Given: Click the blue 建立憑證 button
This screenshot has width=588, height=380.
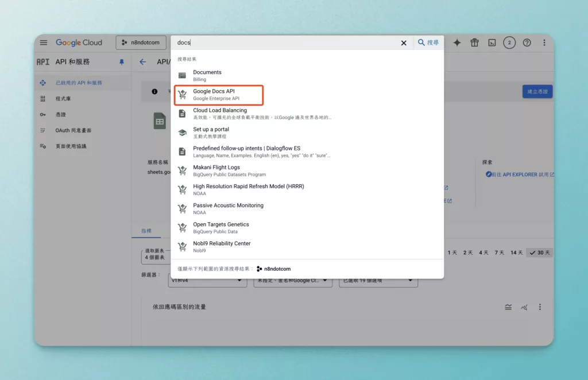Looking at the screenshot, I should [537, 91].
